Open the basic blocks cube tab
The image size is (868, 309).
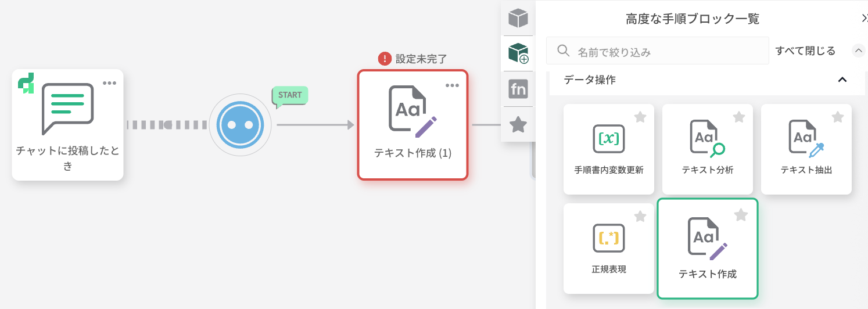518,18
